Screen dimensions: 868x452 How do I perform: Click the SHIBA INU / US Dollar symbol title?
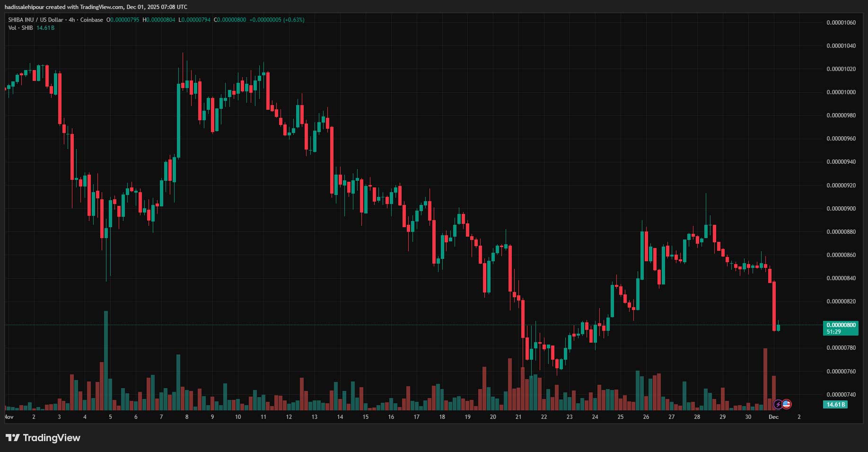(35, 20)
